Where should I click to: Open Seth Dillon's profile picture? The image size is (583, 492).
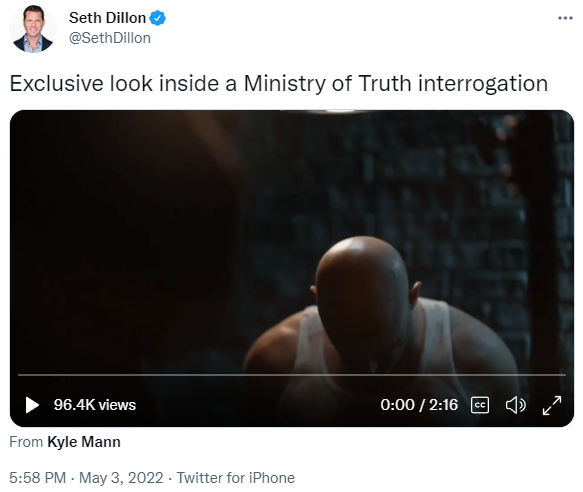point(33,29)
